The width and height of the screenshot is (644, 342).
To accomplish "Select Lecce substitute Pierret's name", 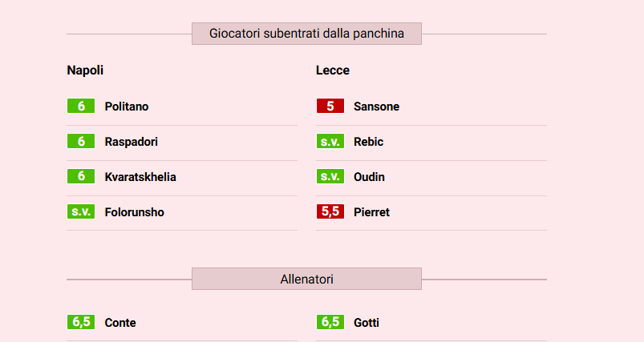I will [371, 212].
